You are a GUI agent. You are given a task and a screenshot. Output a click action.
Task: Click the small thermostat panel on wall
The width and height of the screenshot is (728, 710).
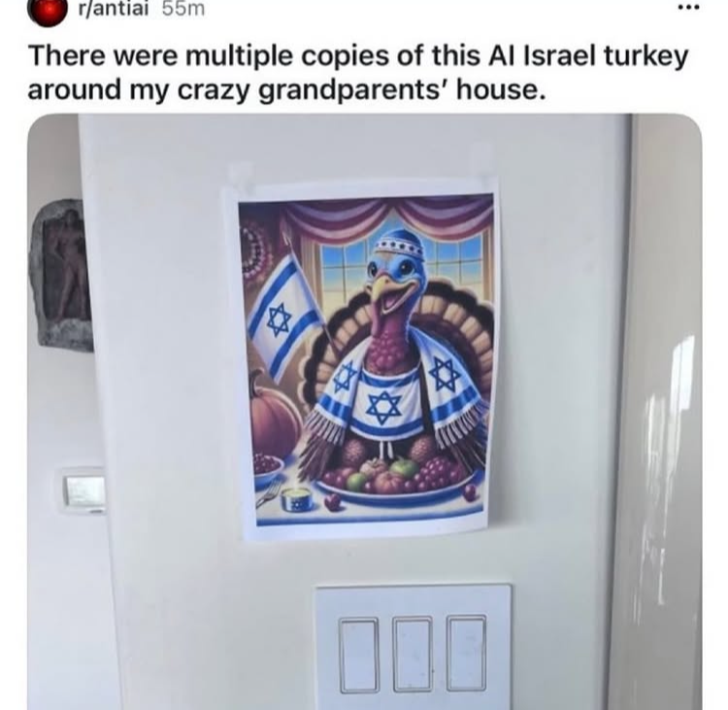coord(83,490)
